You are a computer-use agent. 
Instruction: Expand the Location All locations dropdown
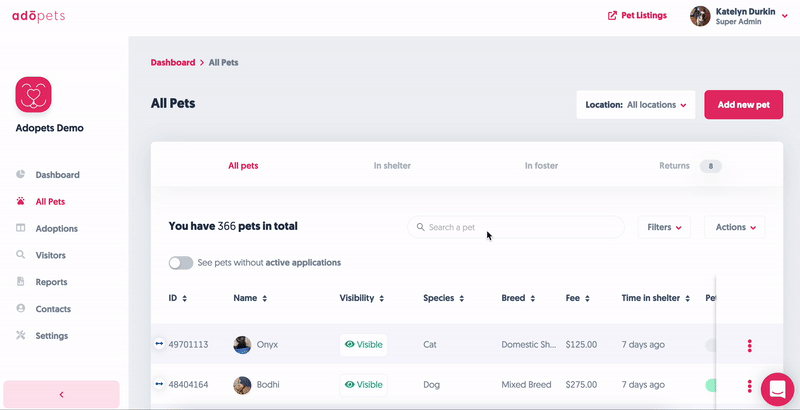(x=636, y=104)
